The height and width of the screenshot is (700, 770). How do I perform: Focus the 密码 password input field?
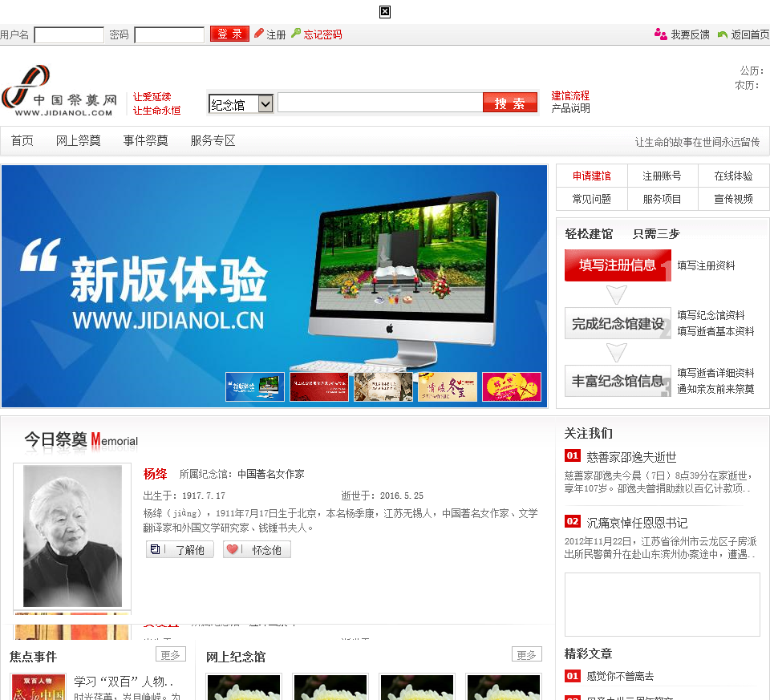[x=169, y=34]
